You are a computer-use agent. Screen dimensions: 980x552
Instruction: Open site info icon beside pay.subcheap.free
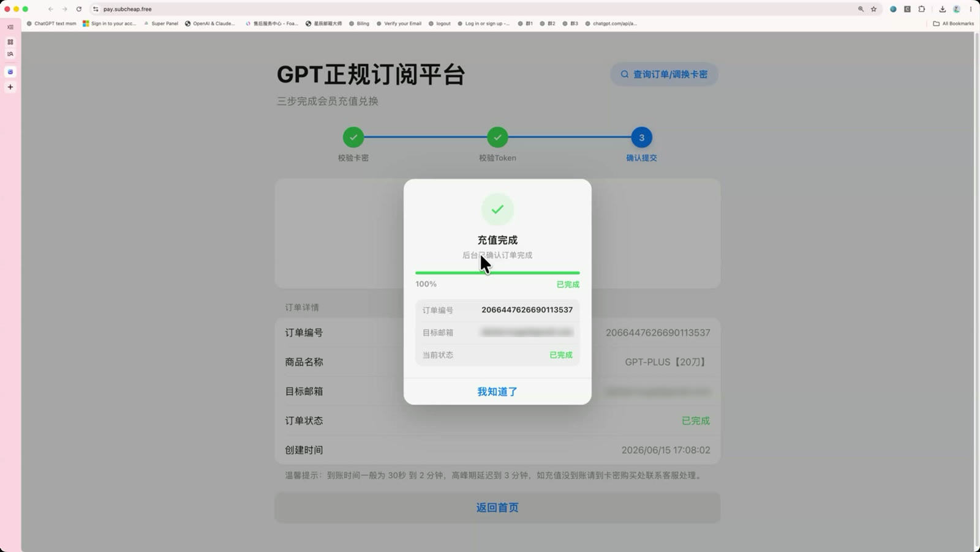coord(96,9)
